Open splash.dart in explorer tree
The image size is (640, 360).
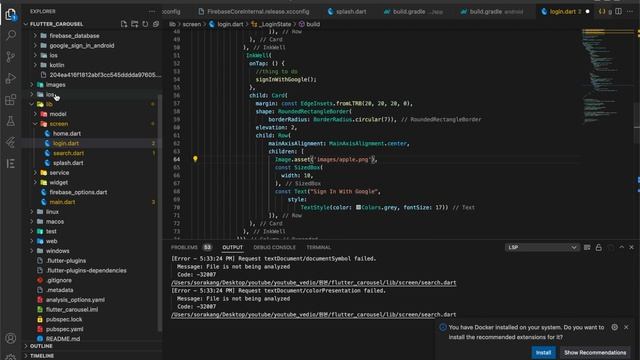point(68,163)
